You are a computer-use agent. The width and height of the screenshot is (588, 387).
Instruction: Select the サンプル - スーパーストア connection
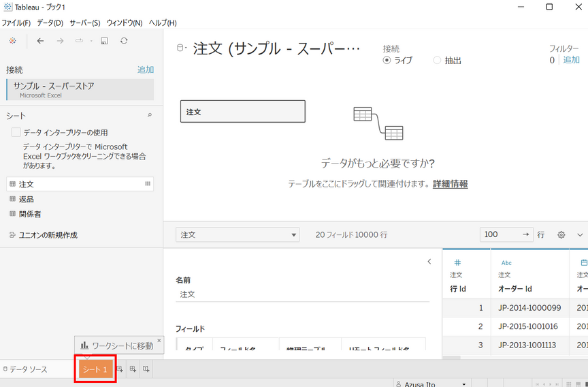80,90
